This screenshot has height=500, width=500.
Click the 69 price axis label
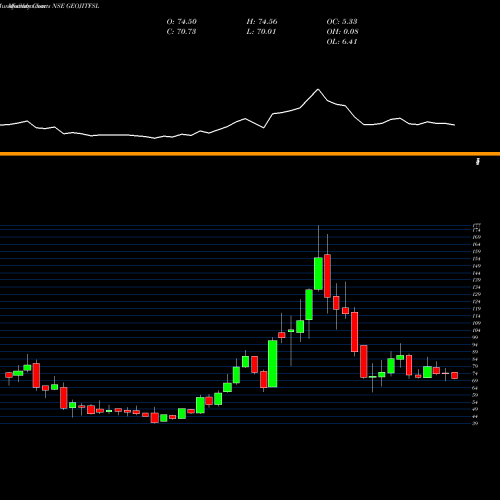pyautogui.click(x=475, y=381)
